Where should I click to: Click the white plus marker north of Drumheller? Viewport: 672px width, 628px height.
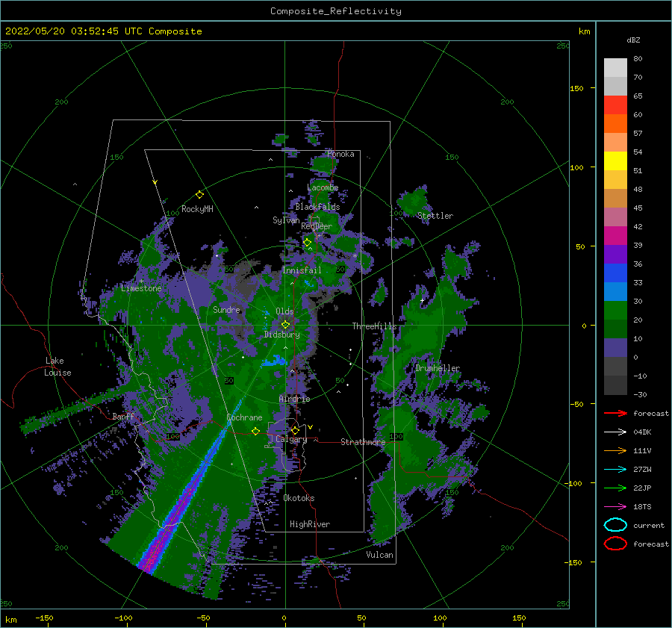422,300
